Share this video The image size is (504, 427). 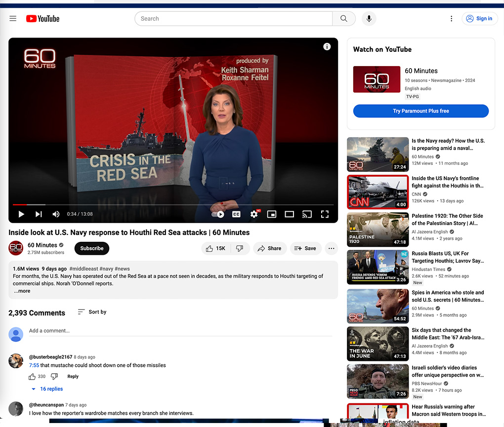point(270,248)
